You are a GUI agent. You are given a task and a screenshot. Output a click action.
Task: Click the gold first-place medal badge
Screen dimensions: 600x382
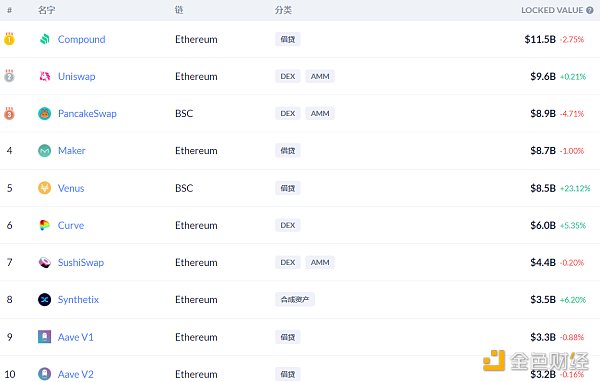click(9, 39)
